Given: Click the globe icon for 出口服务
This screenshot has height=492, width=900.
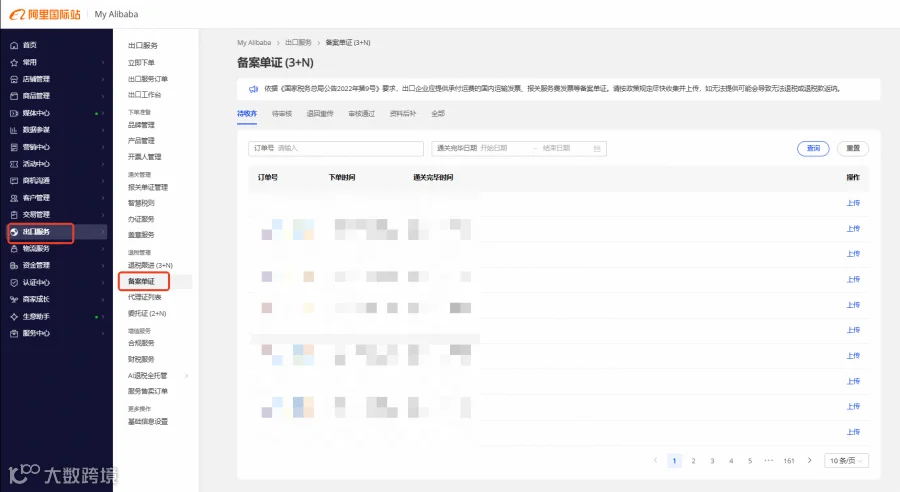Looking at the screenshot, I should pyautogui.click(x=14, y=232).
